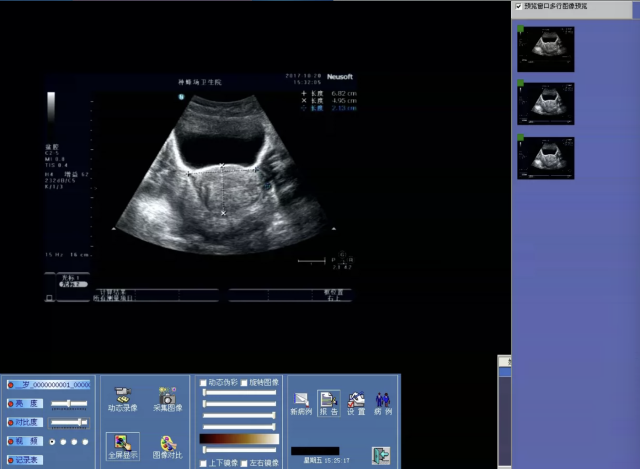This screenshot has height=469, width=640.
Task: Uncheck 预览窗口多行图像预览 checkbox
Action: 518,6
